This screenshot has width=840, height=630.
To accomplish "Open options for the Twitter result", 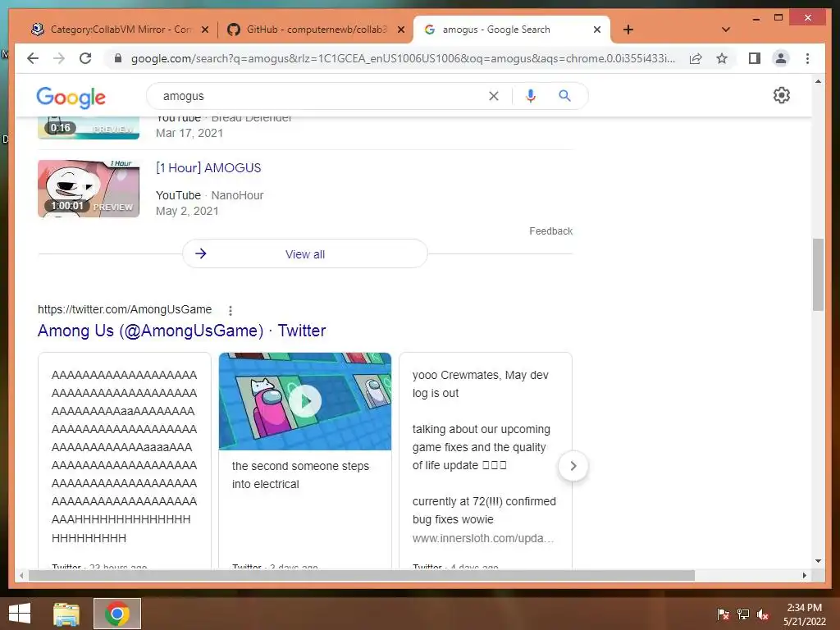I will [231, 310].
